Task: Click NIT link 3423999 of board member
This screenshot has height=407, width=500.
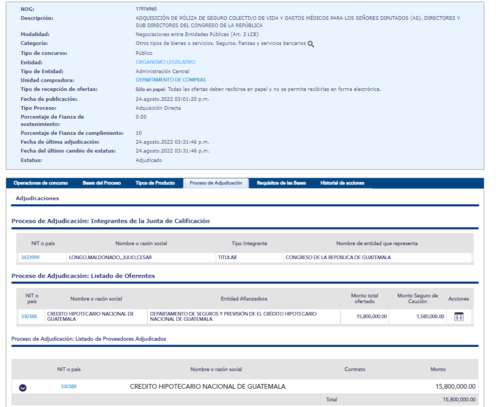Action: point(30,257)
